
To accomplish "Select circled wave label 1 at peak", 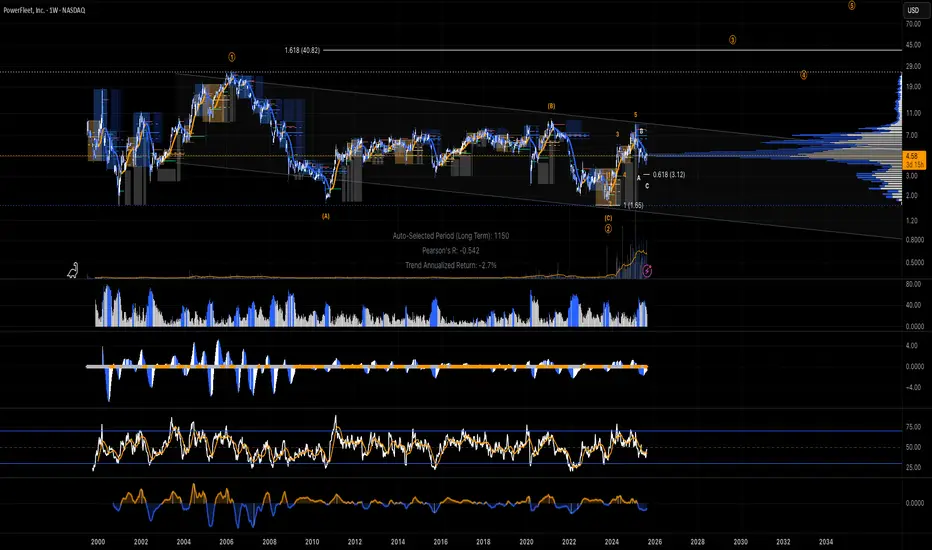I will click(x=232, y=57).
